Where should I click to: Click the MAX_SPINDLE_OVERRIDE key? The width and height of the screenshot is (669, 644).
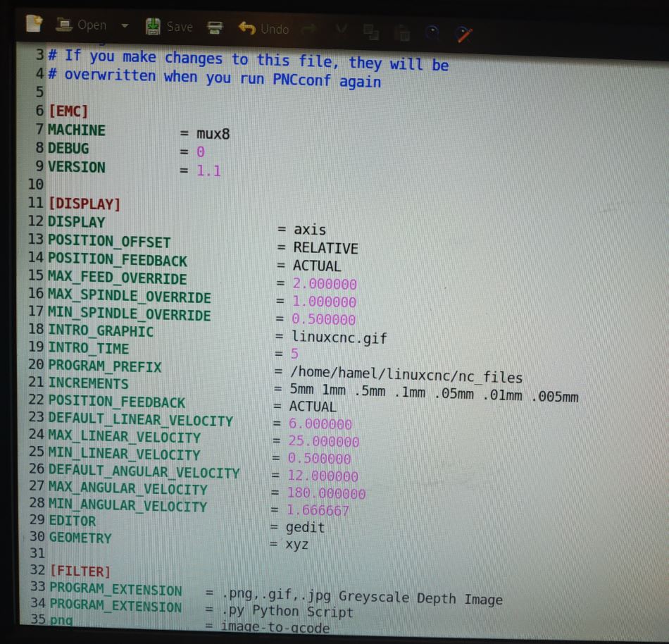pos(130,296)
